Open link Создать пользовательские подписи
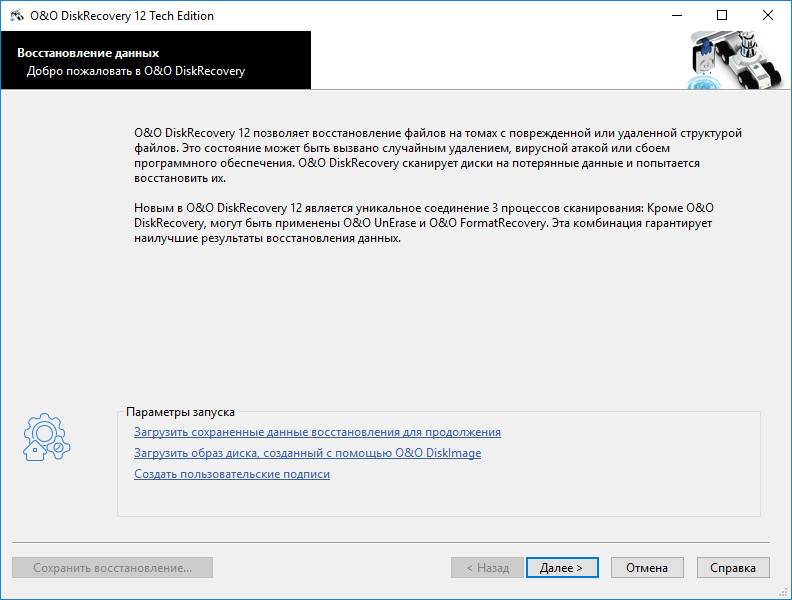Screen dimensions: 792x600 click(x=232, y=474)
